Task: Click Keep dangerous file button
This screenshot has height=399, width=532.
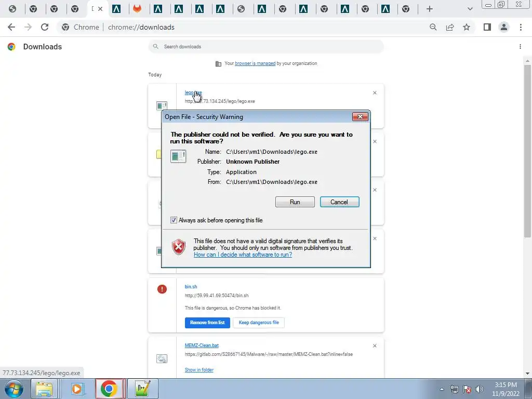Action: 259,323
